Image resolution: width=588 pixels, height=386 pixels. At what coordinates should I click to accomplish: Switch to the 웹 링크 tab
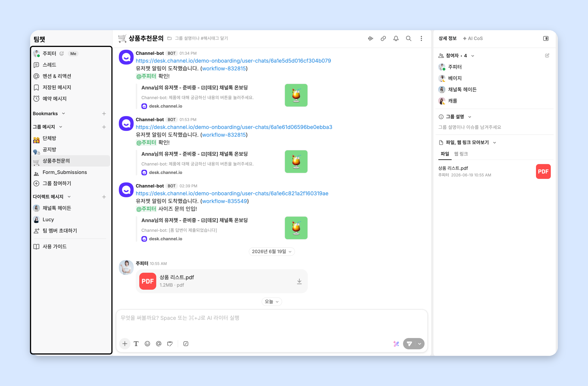(461, 154)
